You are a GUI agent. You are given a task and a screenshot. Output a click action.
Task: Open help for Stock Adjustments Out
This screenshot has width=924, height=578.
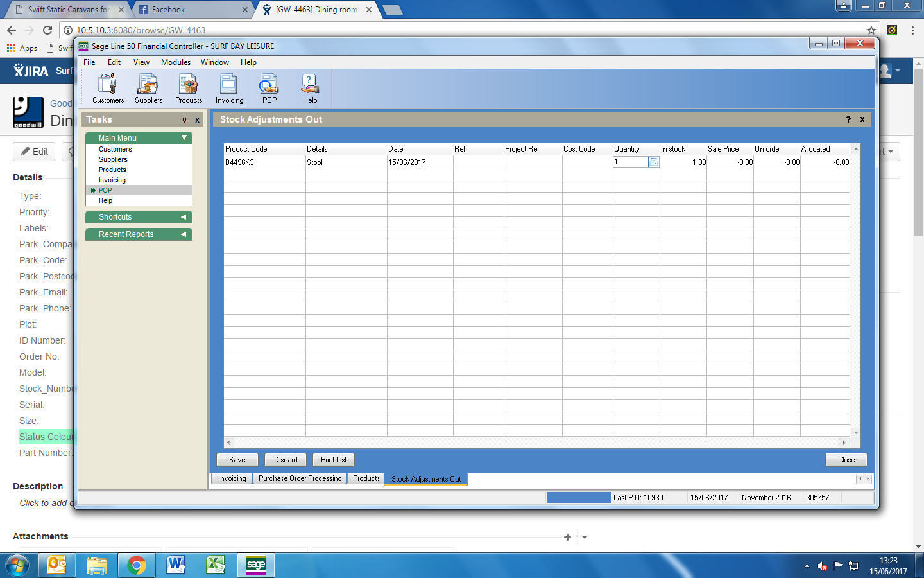tap(848, 119)
